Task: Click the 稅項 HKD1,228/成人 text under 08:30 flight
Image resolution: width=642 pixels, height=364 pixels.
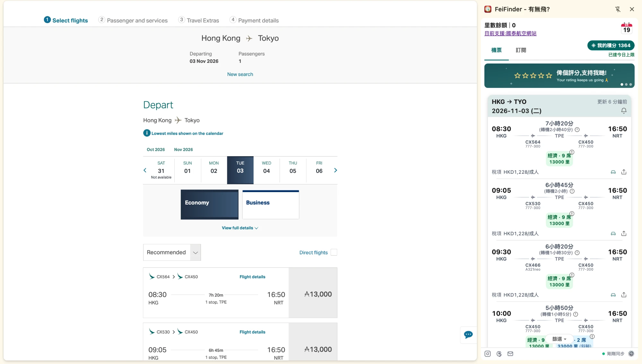Action: 515,172
